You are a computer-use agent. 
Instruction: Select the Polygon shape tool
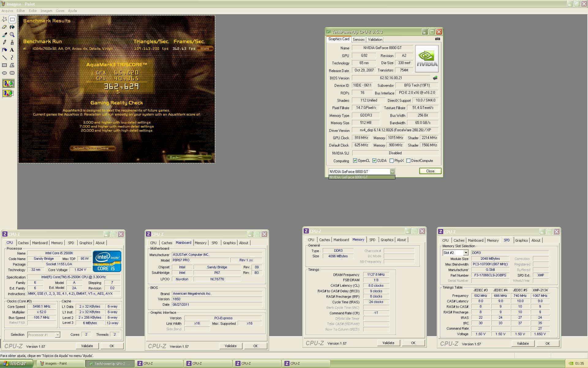point(12,65)
